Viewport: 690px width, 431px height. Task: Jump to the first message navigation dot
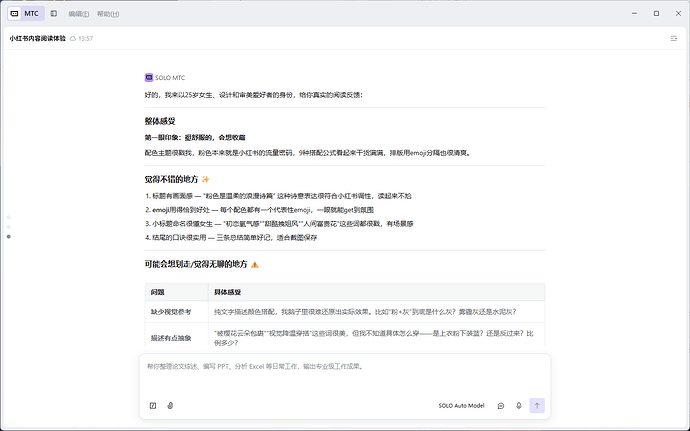9,217
